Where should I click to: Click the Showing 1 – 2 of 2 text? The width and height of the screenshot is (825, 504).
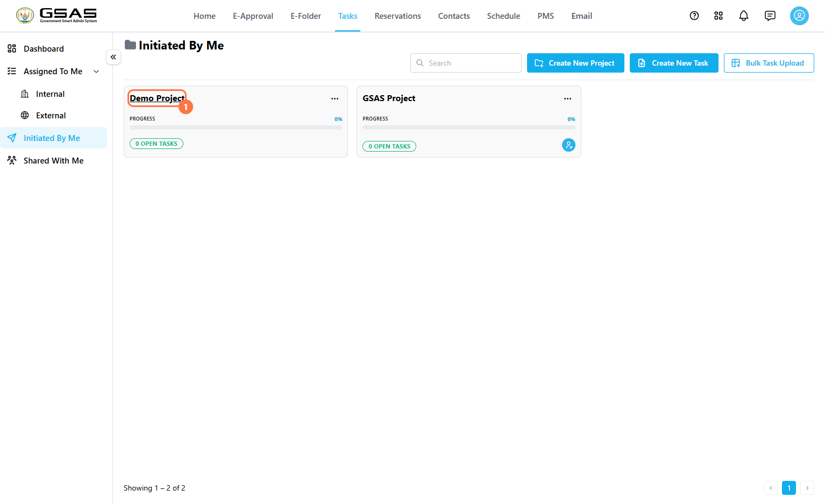(154, 488)
